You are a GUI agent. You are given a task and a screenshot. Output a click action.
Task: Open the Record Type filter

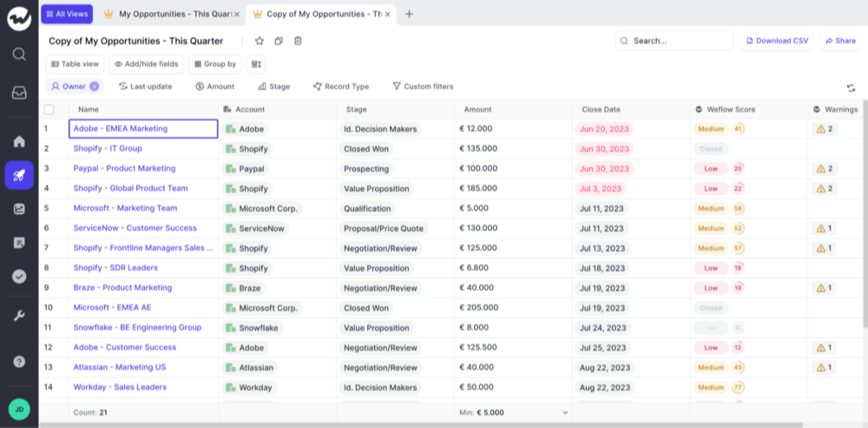(x=341, y=86)
